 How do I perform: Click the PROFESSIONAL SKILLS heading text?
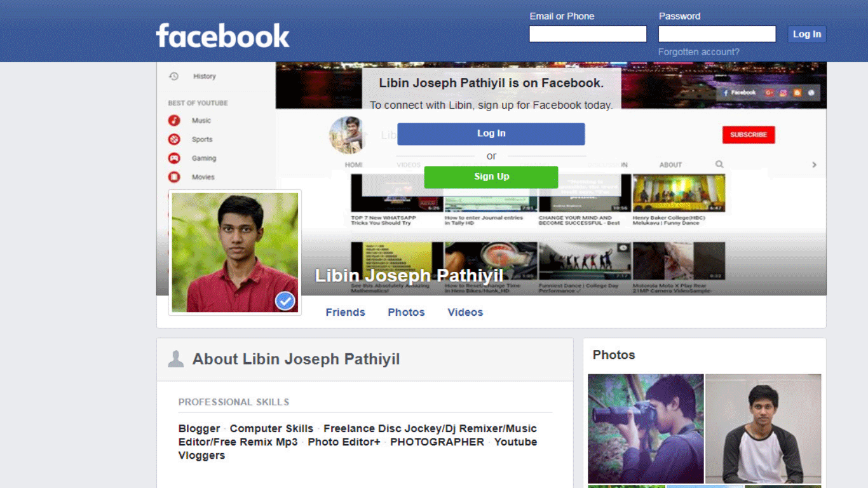(x=234, y=402)
